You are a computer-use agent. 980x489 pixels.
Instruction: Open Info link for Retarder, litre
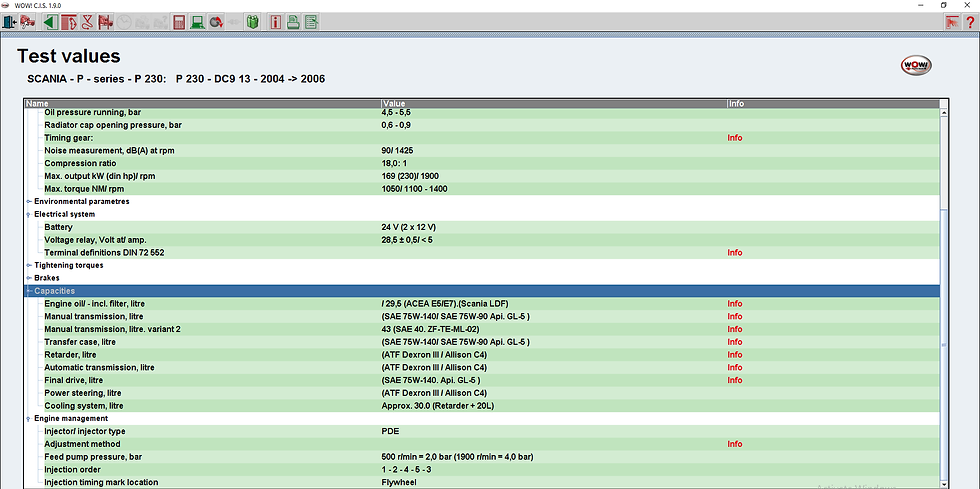coord(735,355)
